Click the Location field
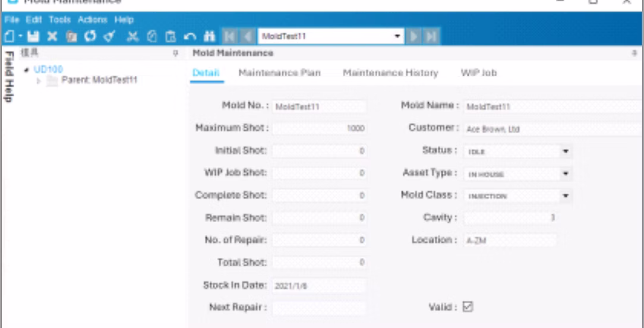Viewport: 644px width, 328px height. (x=510, y=241)
